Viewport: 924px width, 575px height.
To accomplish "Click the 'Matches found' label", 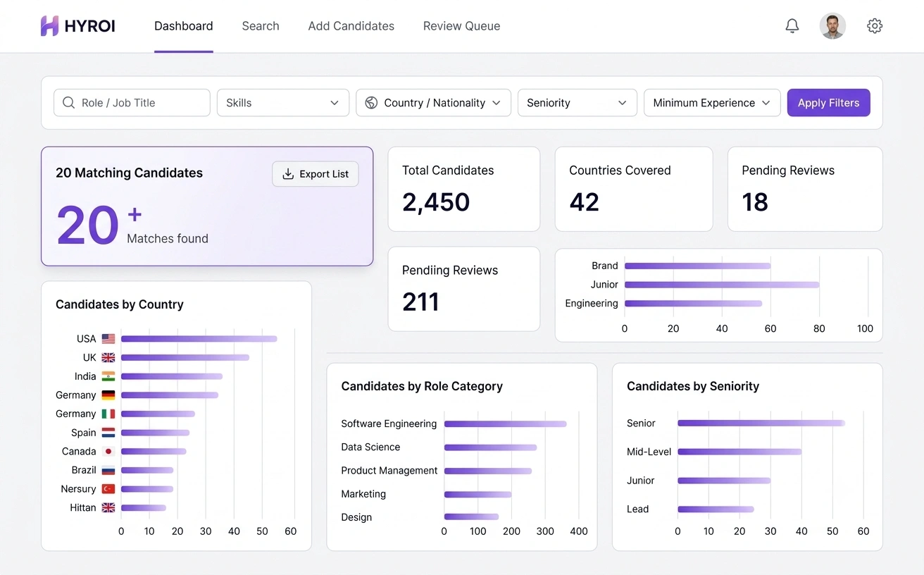I will click(168, 239).
